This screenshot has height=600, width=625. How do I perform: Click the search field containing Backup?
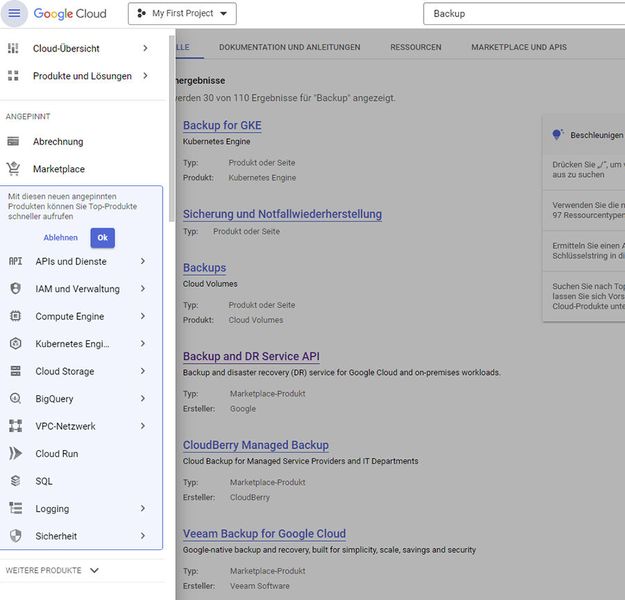[524, 14]
